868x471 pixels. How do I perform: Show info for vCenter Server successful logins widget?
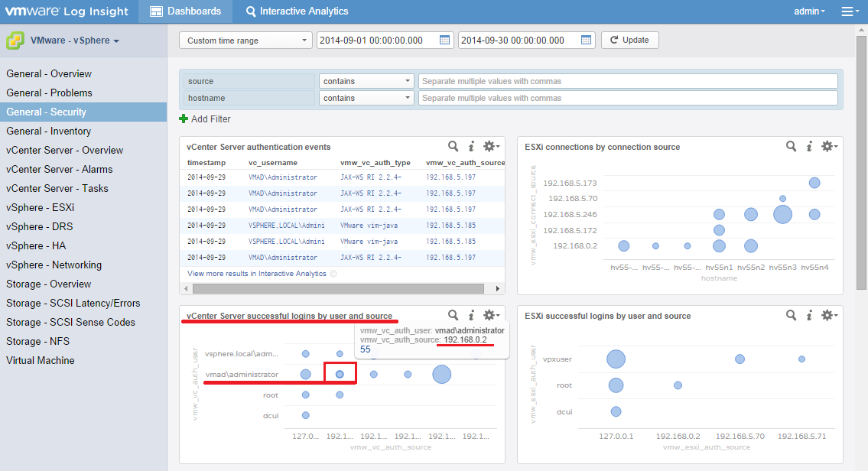471,315
